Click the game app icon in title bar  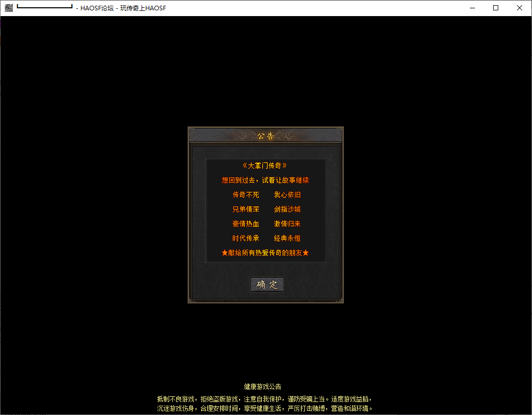click(9, 8)
